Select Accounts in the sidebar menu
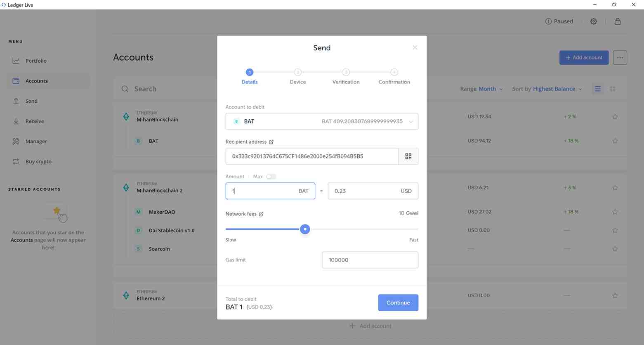 48,81
